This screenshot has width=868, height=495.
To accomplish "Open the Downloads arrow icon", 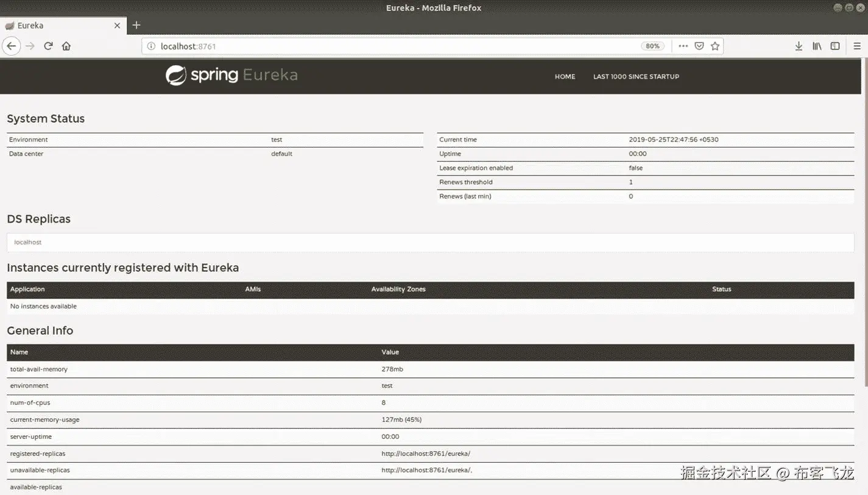I will point(799,46).
